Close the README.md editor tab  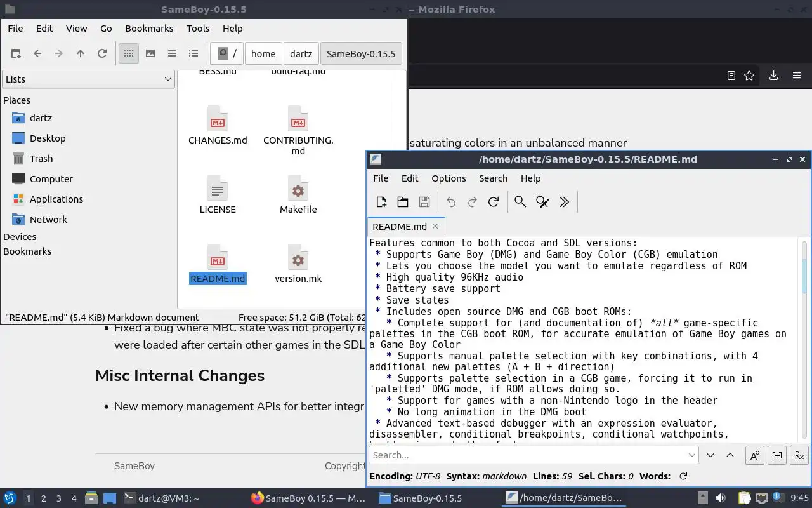(435, 226)
